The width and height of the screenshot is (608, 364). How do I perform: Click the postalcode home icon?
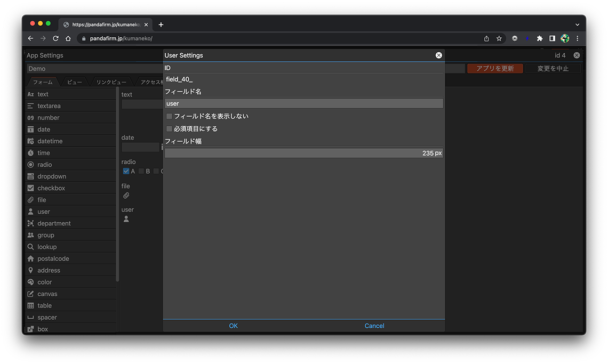pos(30,258)
